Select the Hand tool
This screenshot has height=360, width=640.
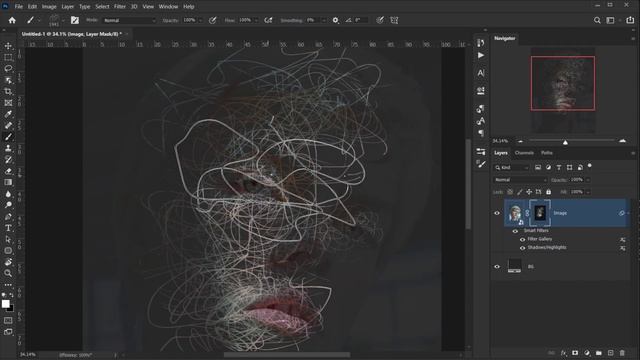click(8, 262)
